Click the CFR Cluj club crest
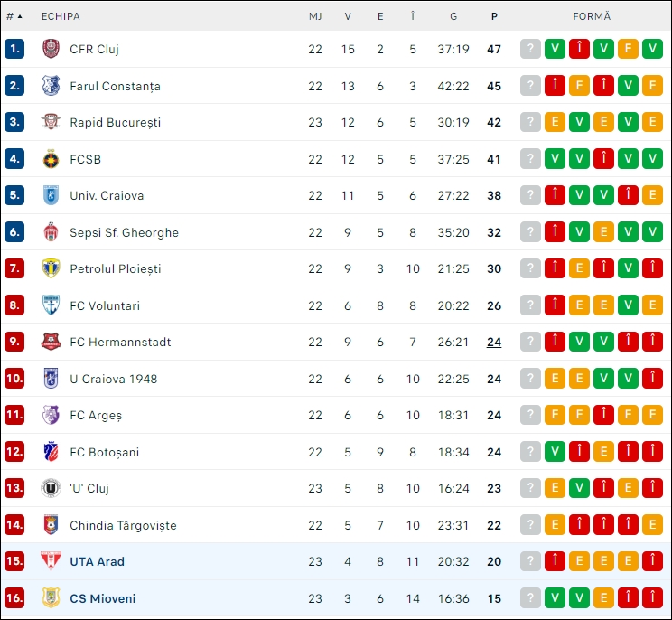 pos(51,49)
